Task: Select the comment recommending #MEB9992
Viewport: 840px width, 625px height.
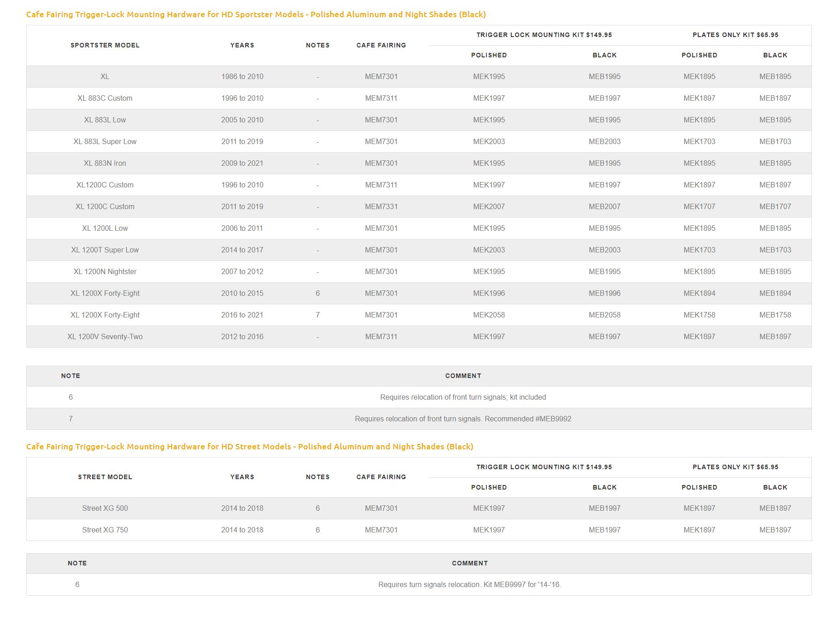Action: 463,419
